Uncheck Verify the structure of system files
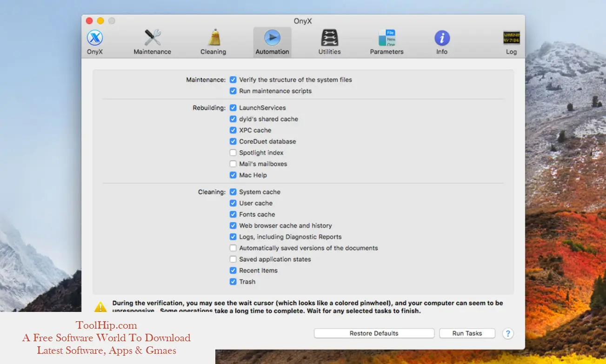Viewport: 606px width, 364px height. (x=233, y=80)
